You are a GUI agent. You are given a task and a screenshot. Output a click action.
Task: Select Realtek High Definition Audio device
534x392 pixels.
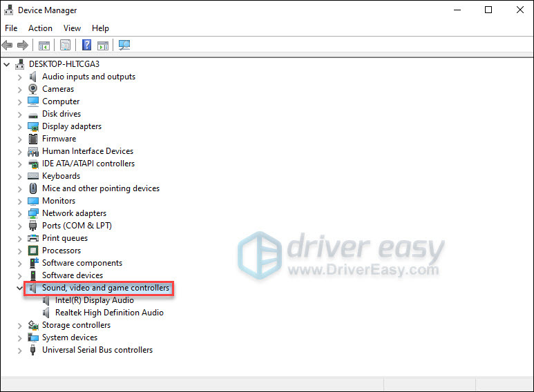109,313
